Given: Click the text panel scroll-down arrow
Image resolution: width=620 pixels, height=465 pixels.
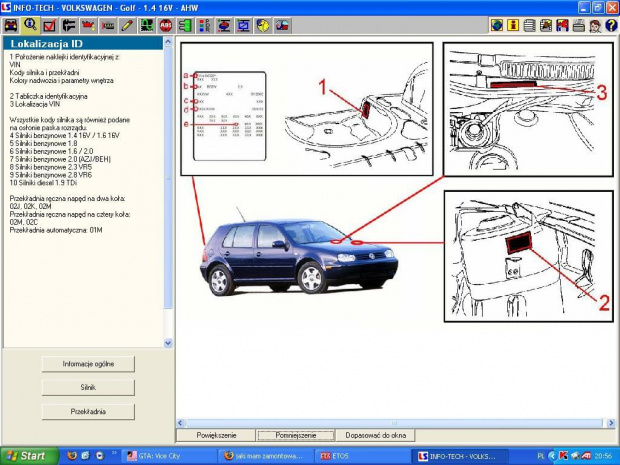Looking at the screenshot, I should click(x=168, y=343).
